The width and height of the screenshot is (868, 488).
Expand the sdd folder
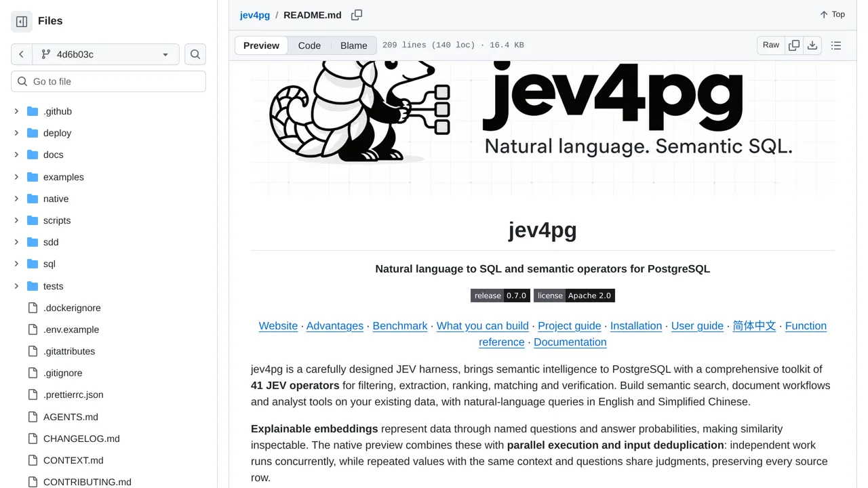tap(16, 242)
